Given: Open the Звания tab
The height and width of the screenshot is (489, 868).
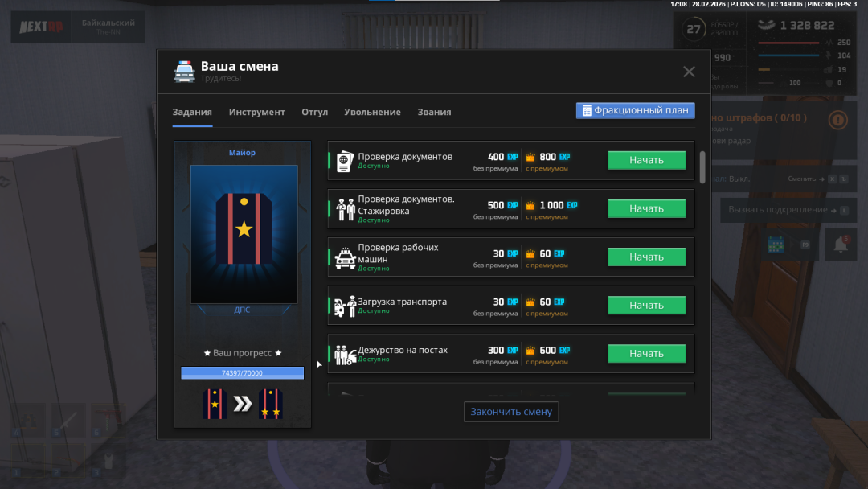Looking at the screenshot, I should tap(434, 112).
